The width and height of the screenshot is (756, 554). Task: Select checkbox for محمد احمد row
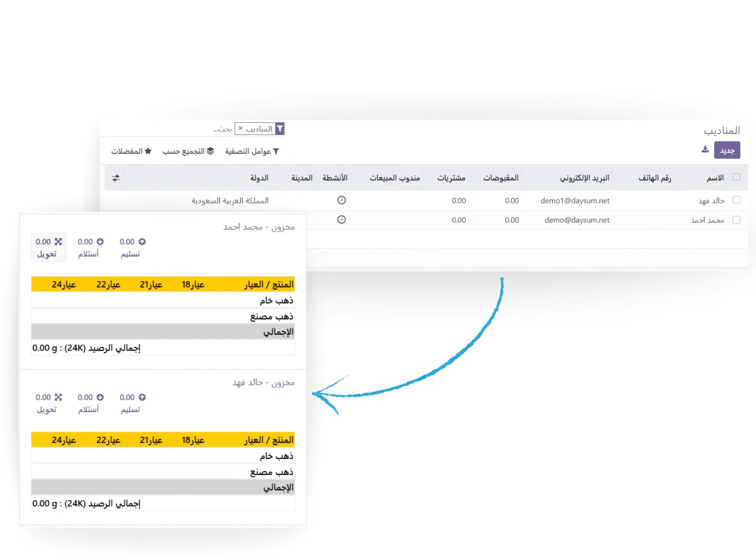point(736,220)
